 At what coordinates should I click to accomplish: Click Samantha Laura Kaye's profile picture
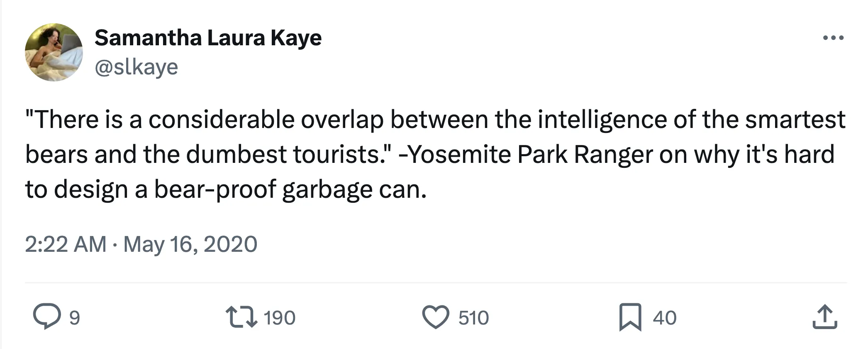54,52
